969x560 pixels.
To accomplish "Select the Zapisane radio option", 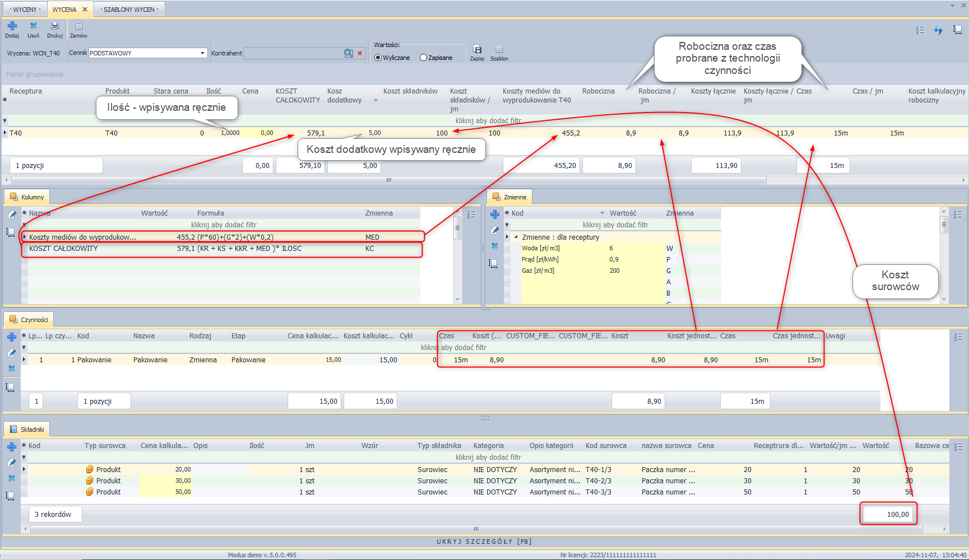I will [x=424, y=58].
